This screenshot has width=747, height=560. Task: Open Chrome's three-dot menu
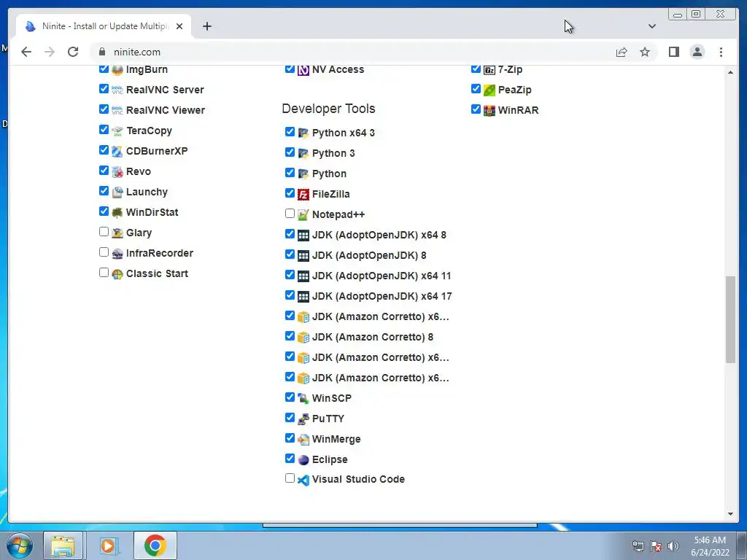pyautogui.click(x=721, y=52)
